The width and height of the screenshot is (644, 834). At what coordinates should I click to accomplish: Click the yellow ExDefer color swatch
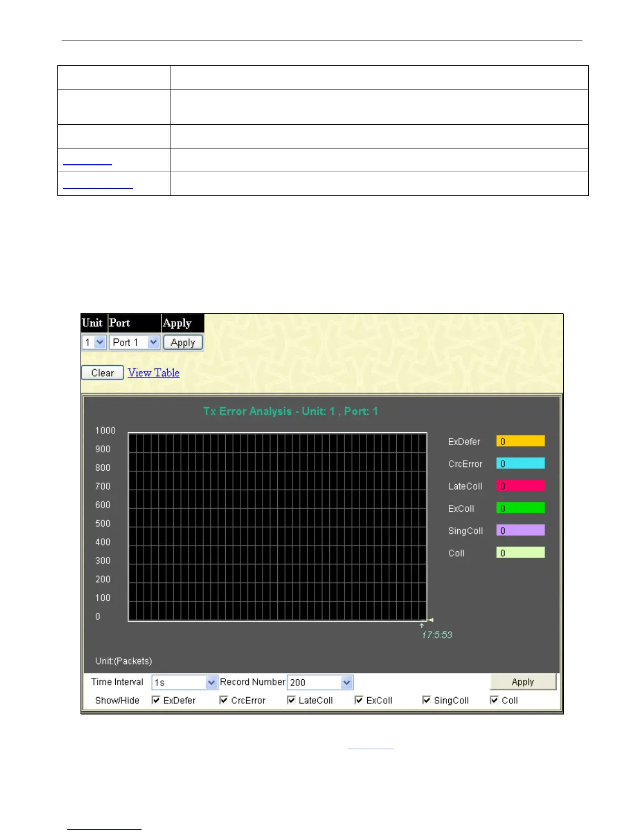click(x=520, y=441)
